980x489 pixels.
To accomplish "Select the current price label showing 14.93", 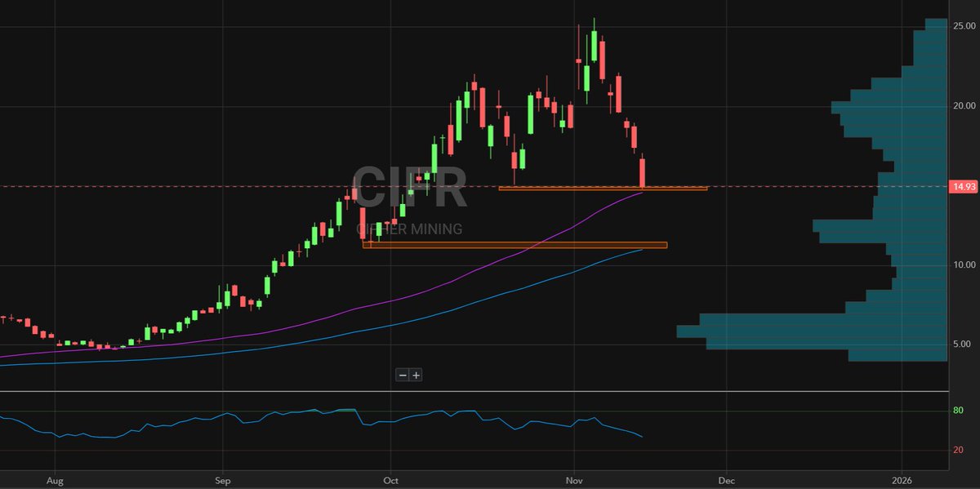I will coord(962,186).
